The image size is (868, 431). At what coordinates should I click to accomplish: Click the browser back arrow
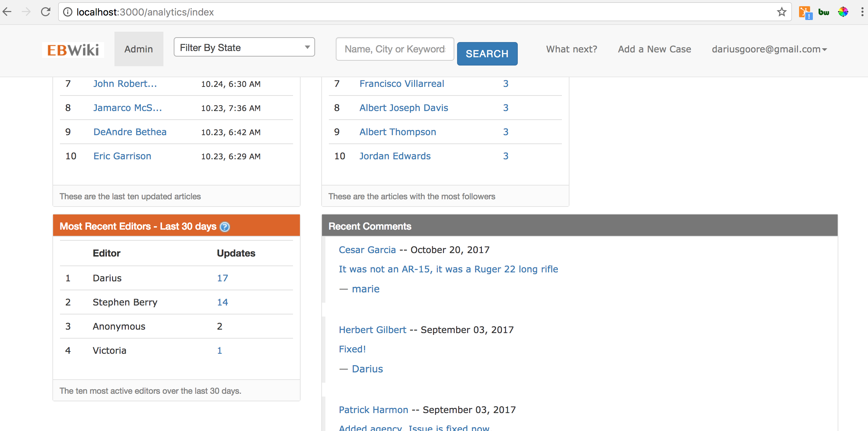(7, 12)
